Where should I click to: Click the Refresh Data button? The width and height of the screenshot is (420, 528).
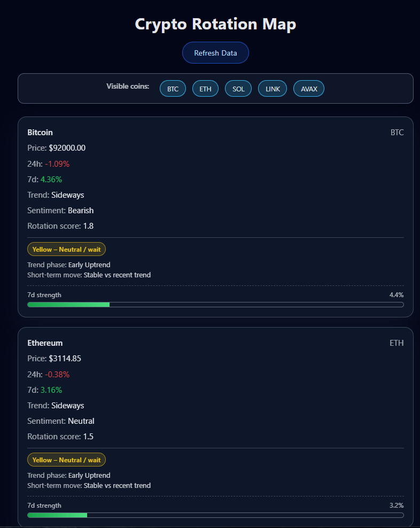(215, 53)
